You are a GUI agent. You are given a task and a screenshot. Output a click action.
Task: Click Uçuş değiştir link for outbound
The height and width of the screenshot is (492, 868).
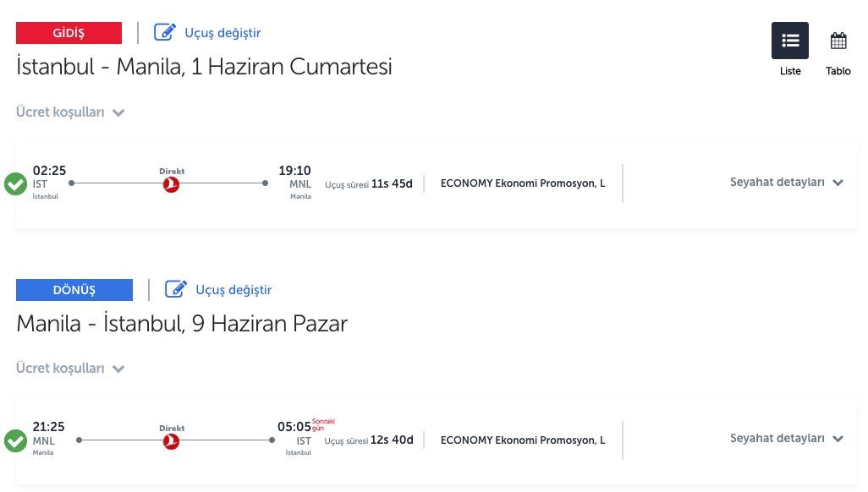(222, 33)
